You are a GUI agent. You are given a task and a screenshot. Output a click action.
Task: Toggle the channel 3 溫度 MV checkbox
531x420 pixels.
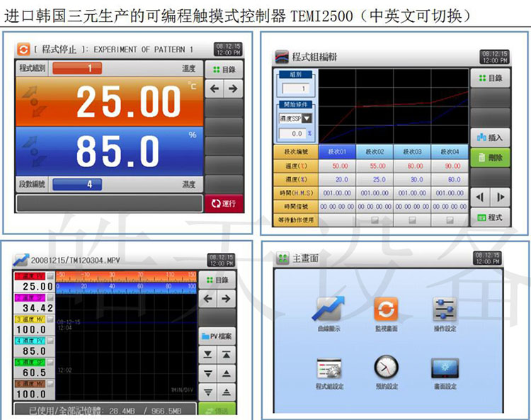coord(50,319)
